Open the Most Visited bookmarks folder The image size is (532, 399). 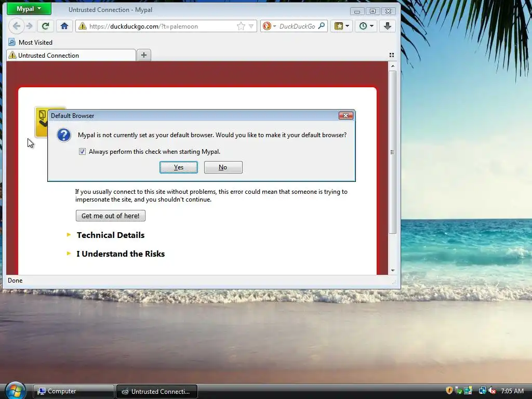[x=31, y=43]
